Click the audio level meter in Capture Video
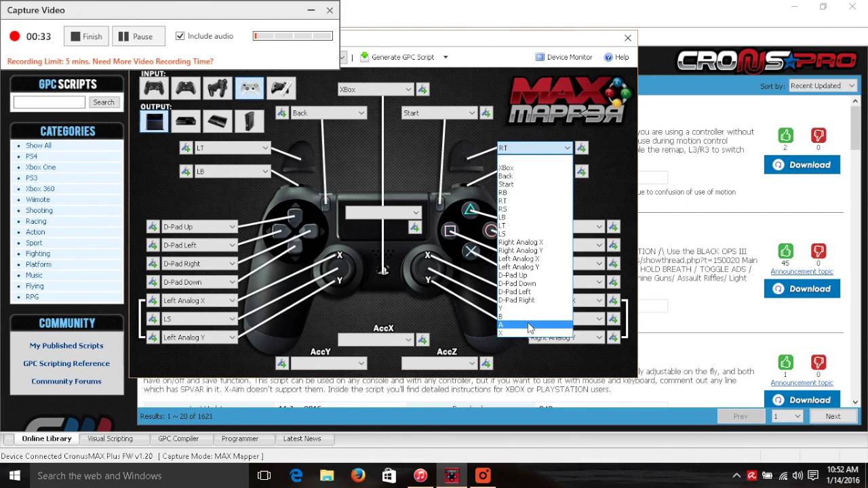Image resolution: width=868 pixels, height=488 pixels. pyautogui.click(x=292, y=36)
